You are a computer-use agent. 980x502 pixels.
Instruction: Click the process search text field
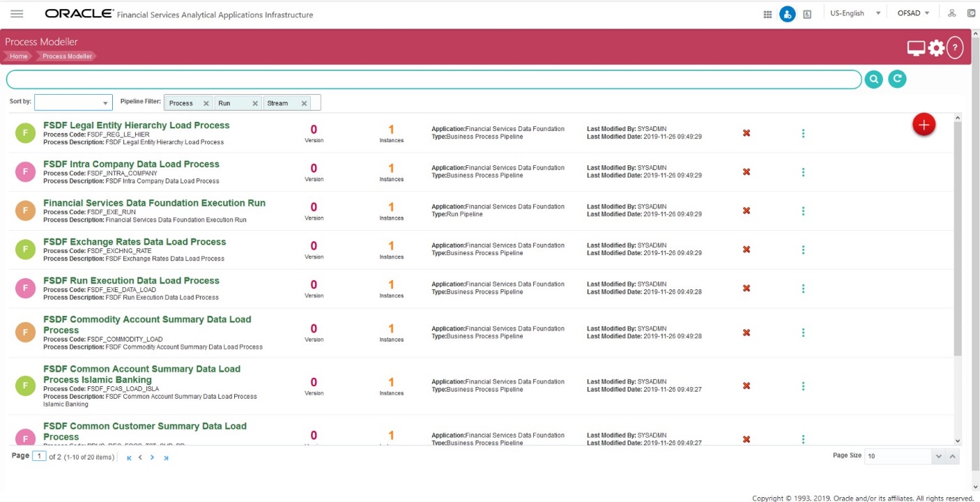coord(434,79)
